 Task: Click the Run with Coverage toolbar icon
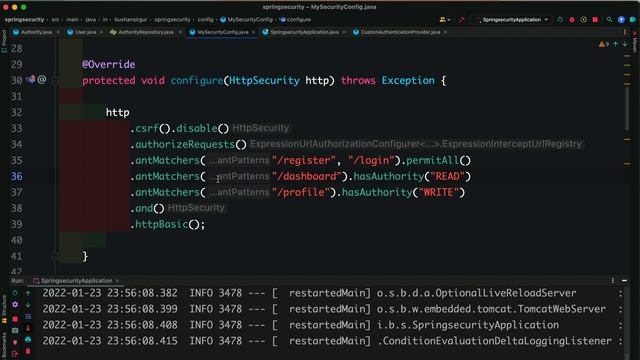pos(584,20)
